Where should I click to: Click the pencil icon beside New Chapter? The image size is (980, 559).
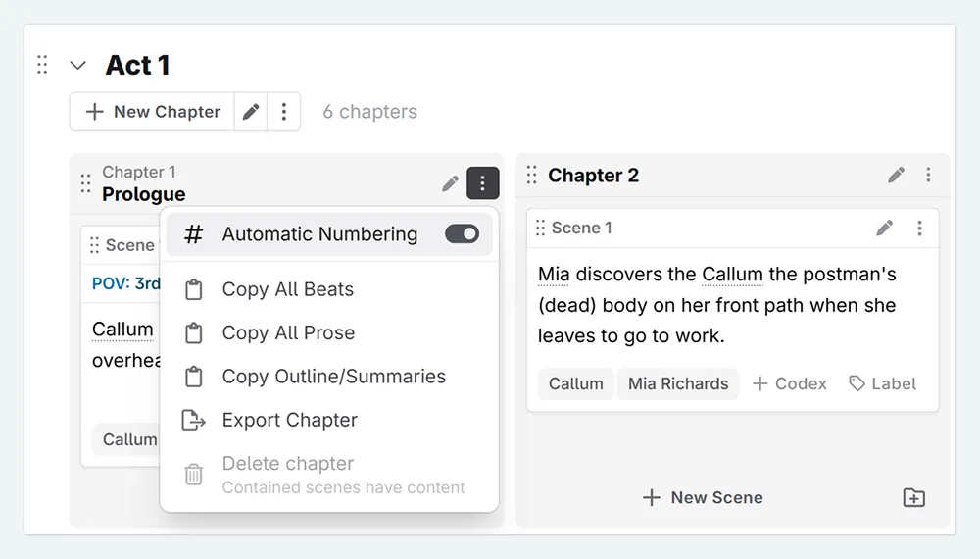252,112
